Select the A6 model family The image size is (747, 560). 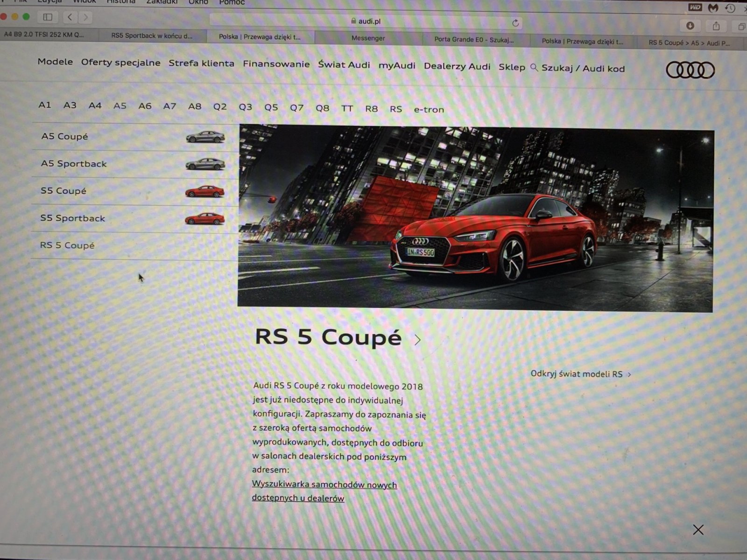click(145, 106)
